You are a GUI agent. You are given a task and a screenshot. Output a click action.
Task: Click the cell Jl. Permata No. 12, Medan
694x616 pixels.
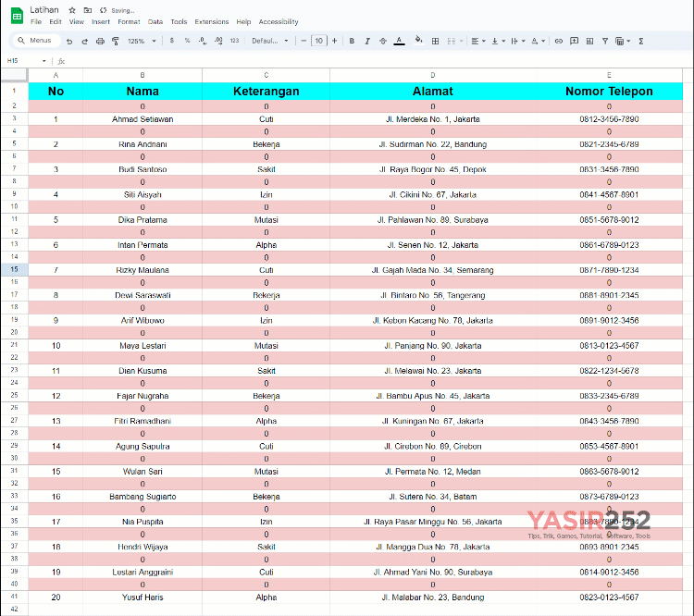[x=433, y=472]
